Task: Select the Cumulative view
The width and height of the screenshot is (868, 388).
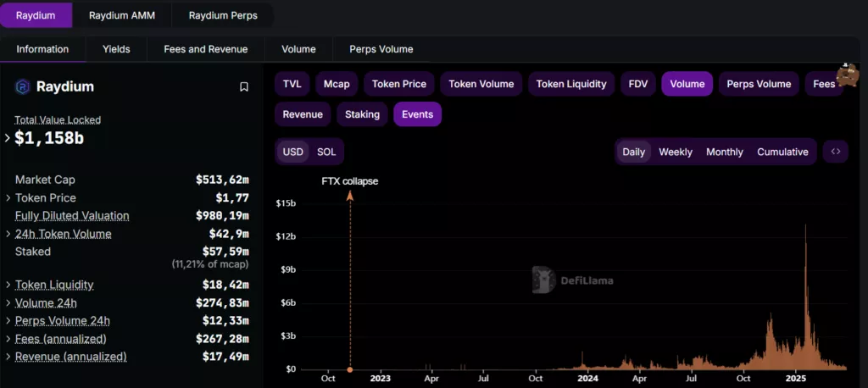Action: [782, 152]
